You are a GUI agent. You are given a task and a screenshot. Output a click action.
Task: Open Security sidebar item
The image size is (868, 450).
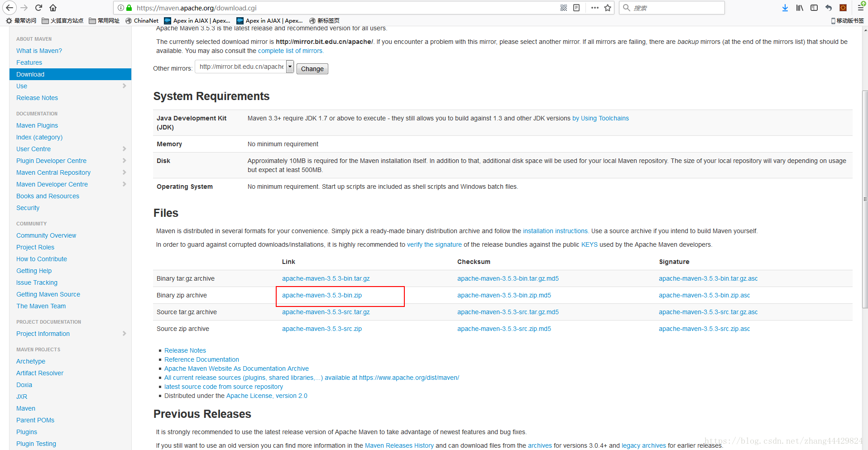28,208
